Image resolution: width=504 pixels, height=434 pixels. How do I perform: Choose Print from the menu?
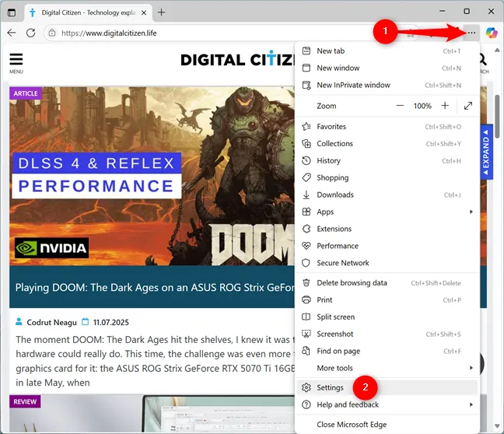click(387, 299)
